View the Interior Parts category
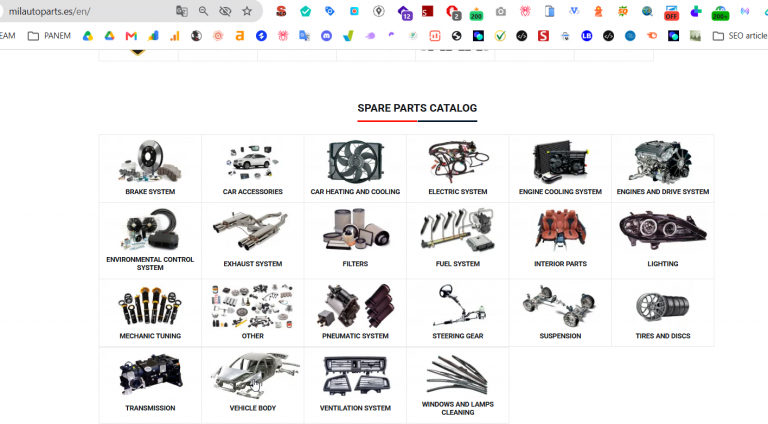This screenshot has width=768, height=424. coord(560,240)
